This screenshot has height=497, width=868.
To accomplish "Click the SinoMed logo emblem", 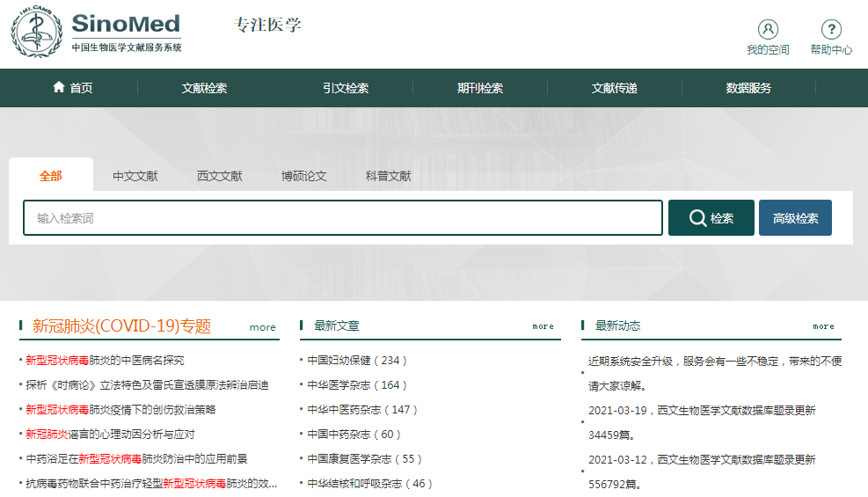I will point(37,34).
